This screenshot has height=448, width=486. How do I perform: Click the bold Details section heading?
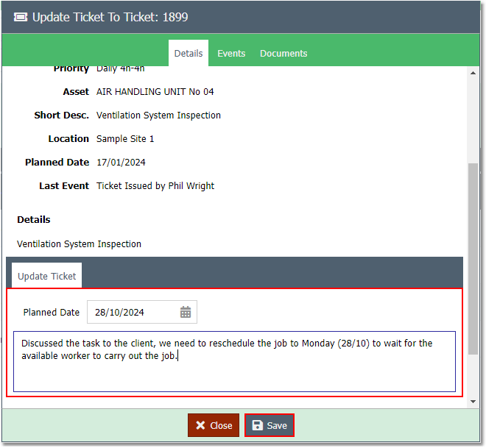coord(34,219)
